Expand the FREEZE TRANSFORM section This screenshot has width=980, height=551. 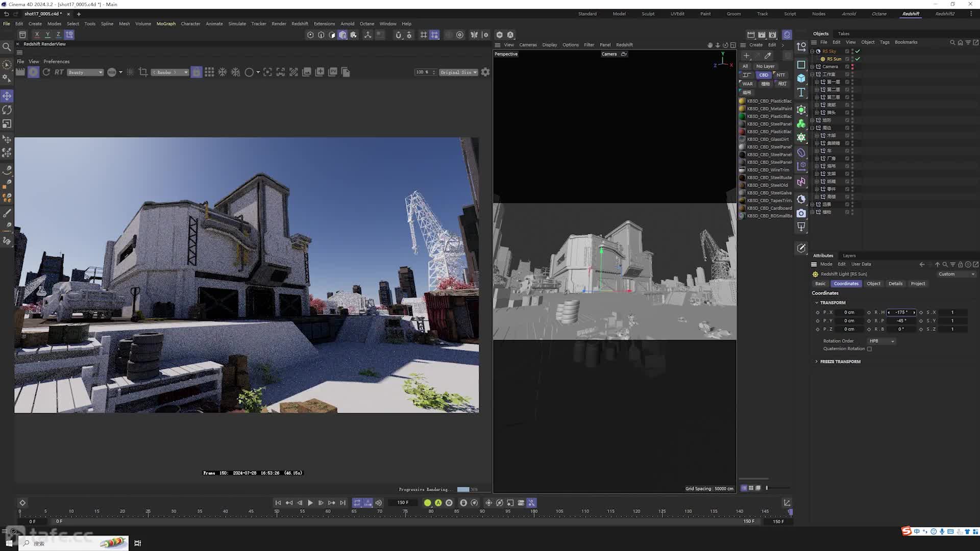point(817,362)
